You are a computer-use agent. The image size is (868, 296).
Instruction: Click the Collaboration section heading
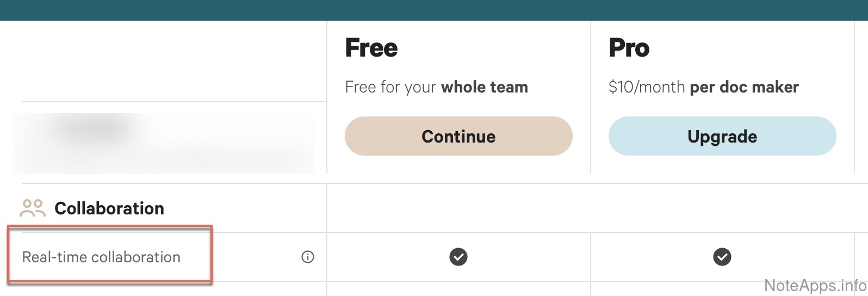[x=109, y=208]
